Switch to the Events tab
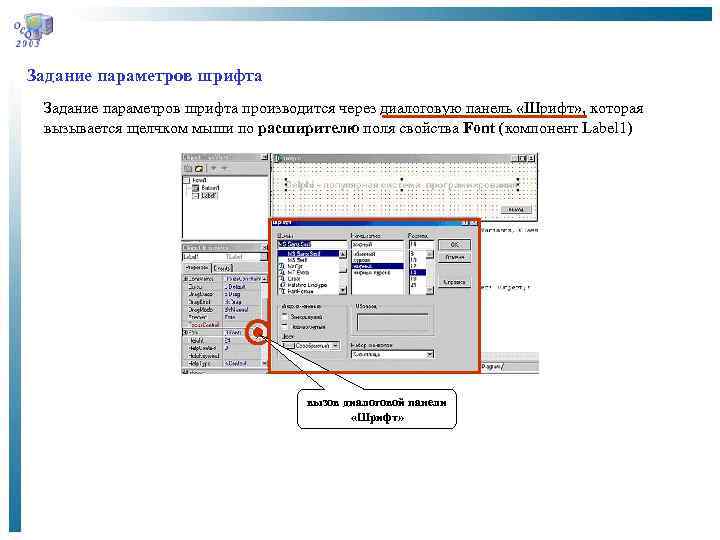 [222, 268]
